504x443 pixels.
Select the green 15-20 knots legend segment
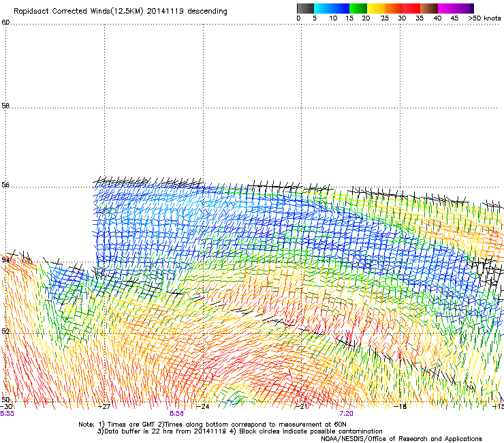pos(358,8)
